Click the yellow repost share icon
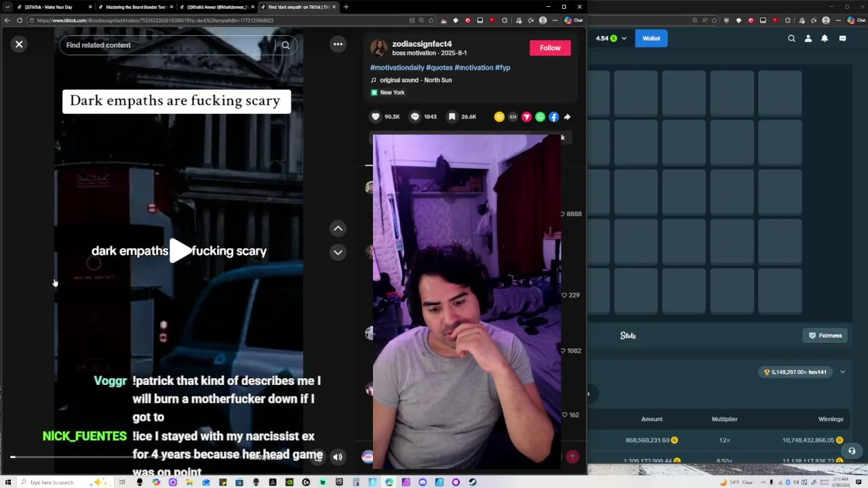Image resolution: width=868 pixels, height=488 pixels. (x=499, y=117)
